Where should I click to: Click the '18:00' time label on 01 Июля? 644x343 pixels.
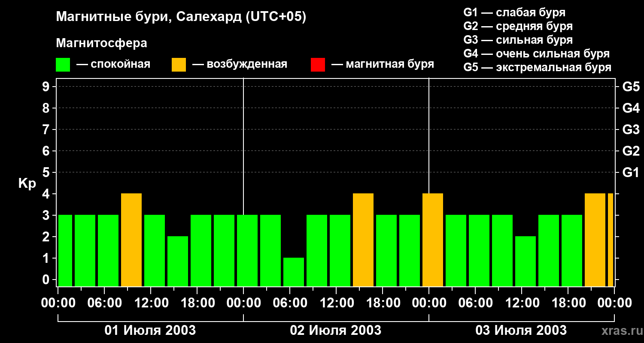tap(197, 303)
